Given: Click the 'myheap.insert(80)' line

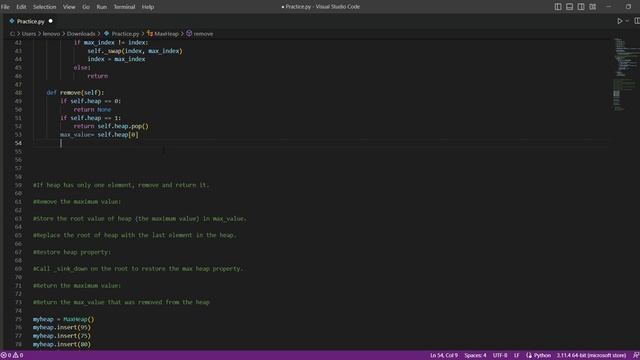Looking at the screenshot, I should [62, 344].
